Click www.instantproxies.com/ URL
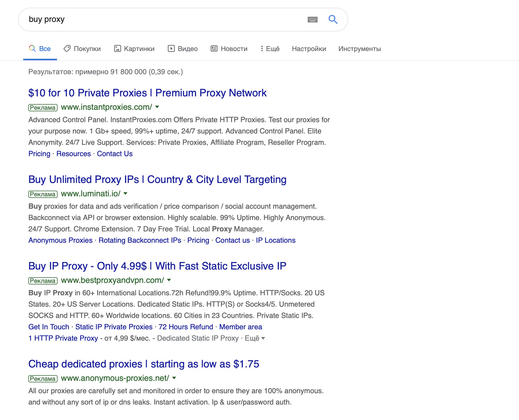Screen dimensions: 519x420 [x=107, y=107]
